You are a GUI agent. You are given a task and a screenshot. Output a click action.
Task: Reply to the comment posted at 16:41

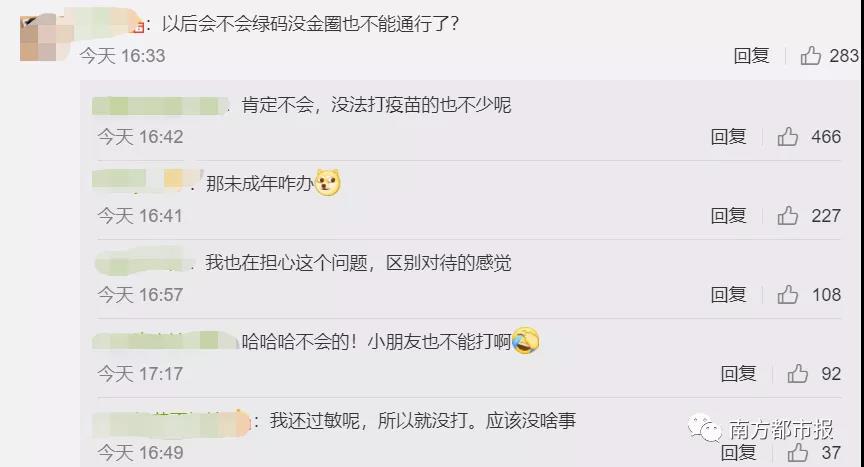pyautogui.click(x=728, y=215)
